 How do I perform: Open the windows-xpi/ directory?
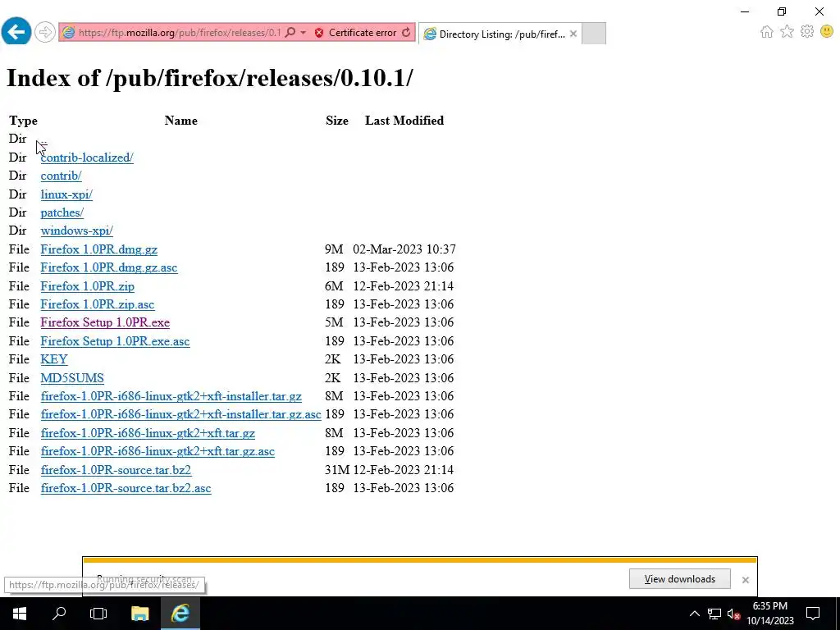[76, 231]
